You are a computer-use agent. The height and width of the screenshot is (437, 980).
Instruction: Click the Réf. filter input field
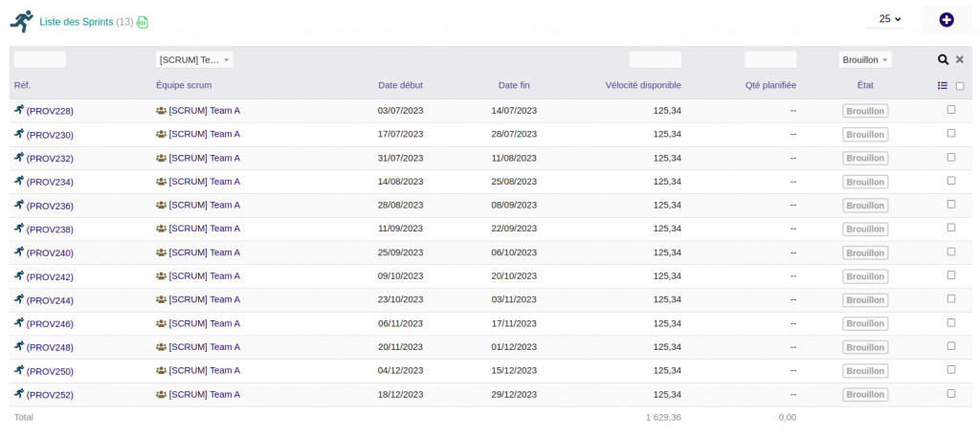(40, 59)
